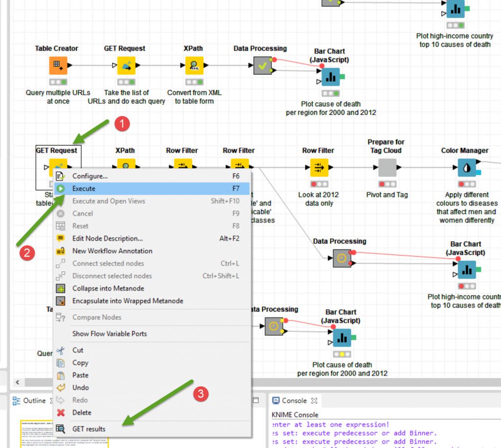This screenshot has width=501, height=448.
Task: Open Configure... in the context menu
Action: [90, 176]
